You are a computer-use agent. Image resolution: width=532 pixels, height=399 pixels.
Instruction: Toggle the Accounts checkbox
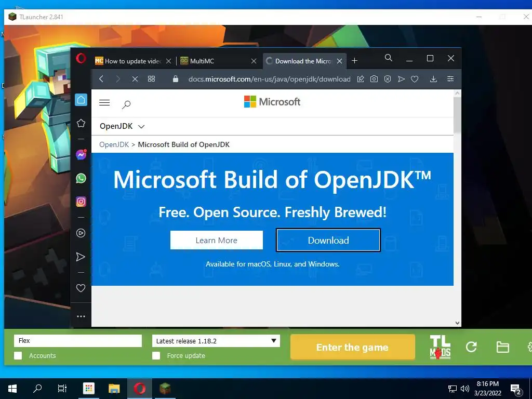18,355
